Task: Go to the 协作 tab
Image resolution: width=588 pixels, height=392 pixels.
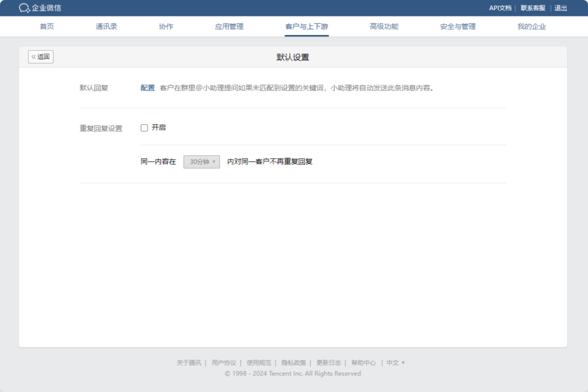Action: point(166,27)
